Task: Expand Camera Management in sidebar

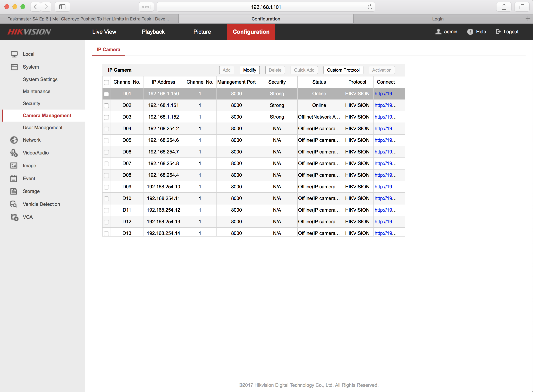Action: tap(47, 115)
